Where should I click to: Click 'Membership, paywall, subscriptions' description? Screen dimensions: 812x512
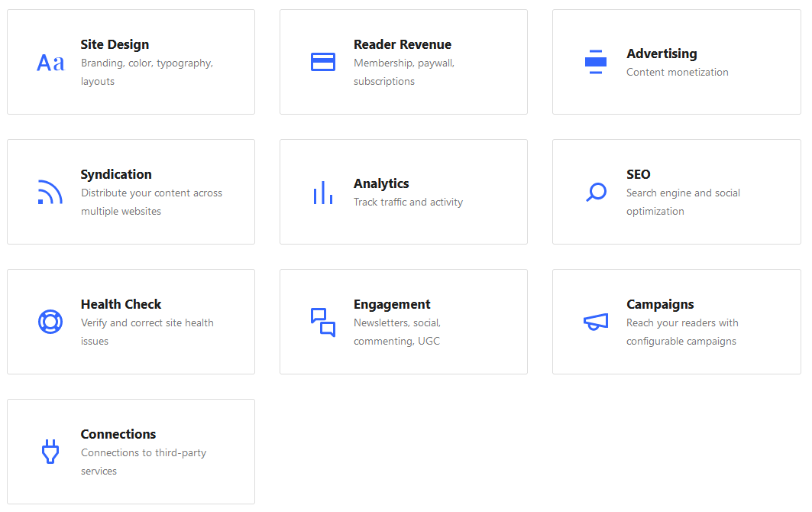[404, 72]
